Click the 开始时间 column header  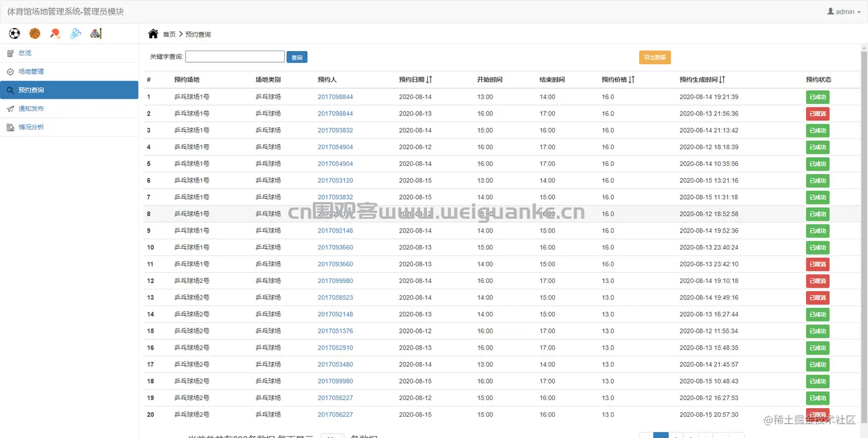tap(490, 80)
